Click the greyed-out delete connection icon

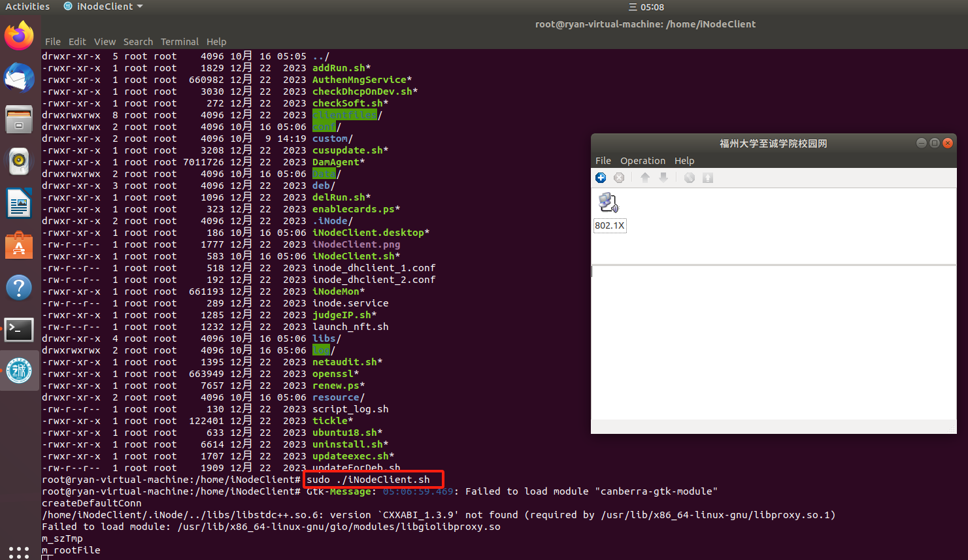[619, 178]
